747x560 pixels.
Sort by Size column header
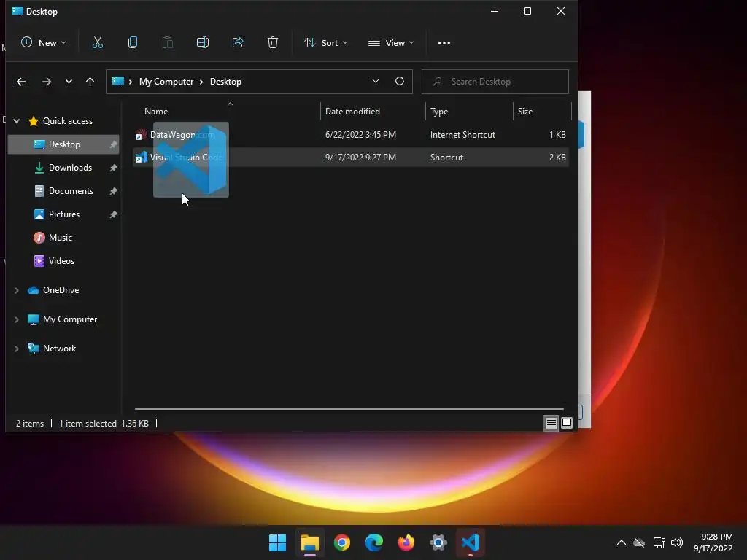pyautogui.click(x=525, y=112)
